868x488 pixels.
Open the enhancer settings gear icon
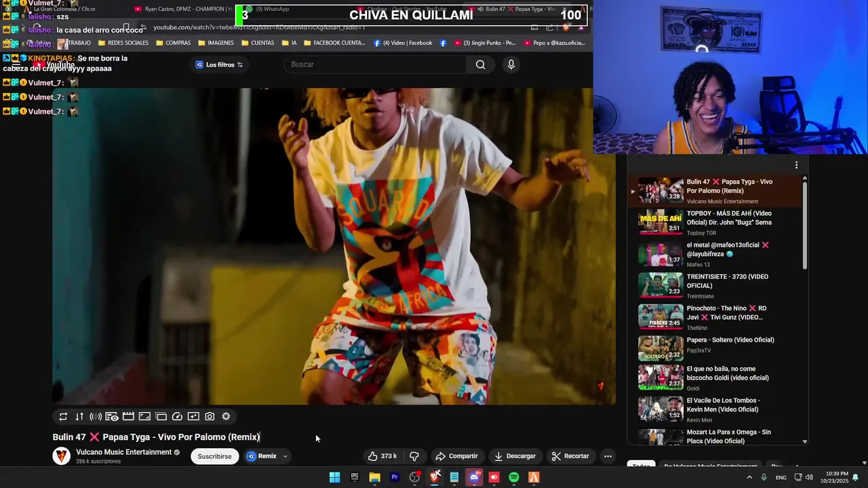pos(226,417)
